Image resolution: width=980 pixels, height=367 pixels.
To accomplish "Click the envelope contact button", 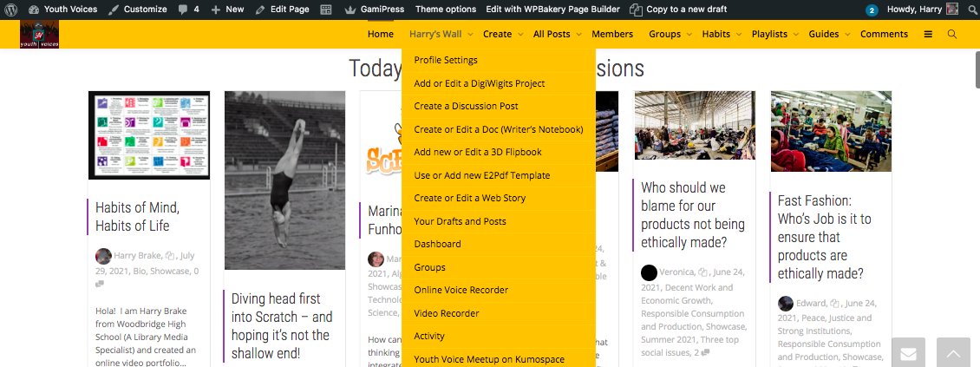I will pos(907,354).
